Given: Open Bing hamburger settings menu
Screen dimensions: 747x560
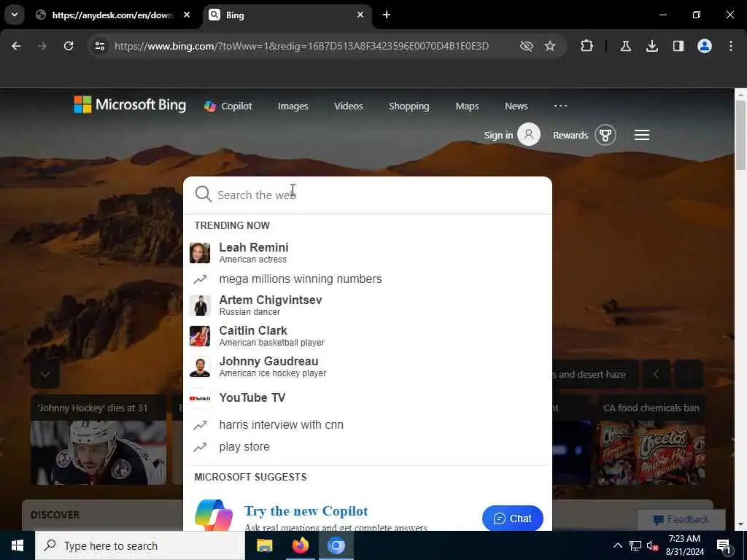Looking at the screenshot, I should point(642,135).
